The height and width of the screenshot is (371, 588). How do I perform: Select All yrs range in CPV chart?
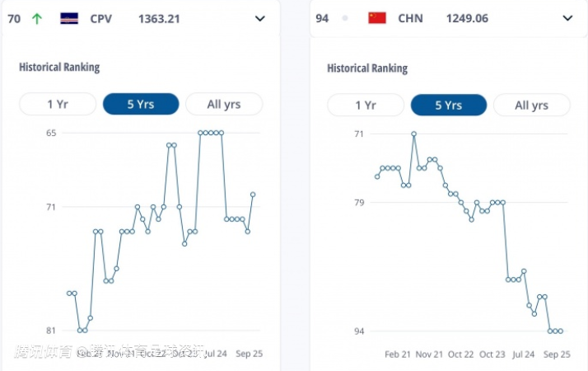coord(224,104)
